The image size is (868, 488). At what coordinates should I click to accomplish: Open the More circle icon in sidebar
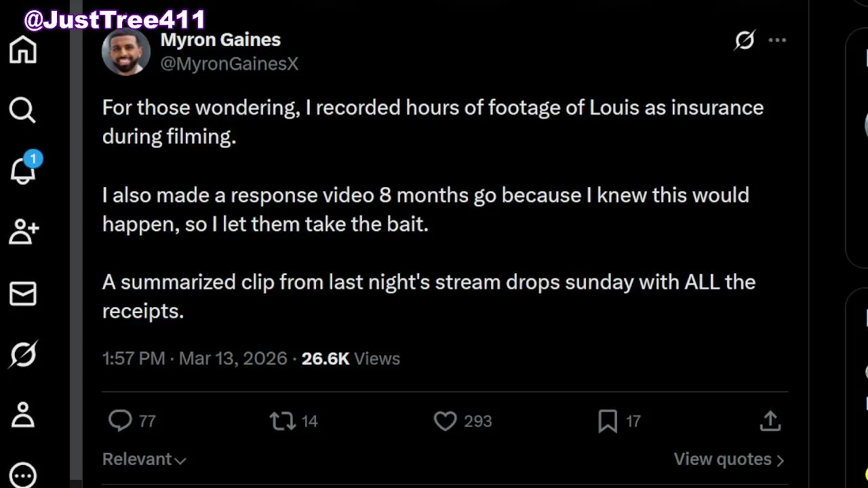coord(23,475)
